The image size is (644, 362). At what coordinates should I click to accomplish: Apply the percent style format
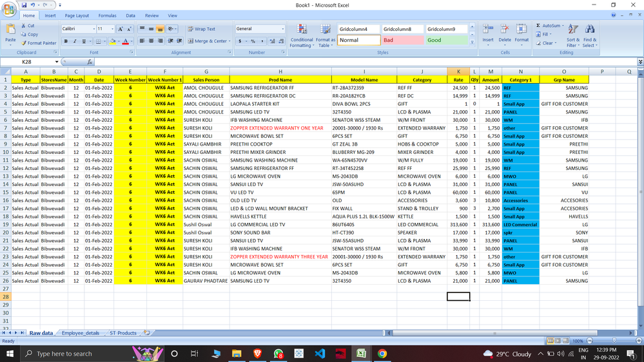pyautogui.click(x=253, y=41)
